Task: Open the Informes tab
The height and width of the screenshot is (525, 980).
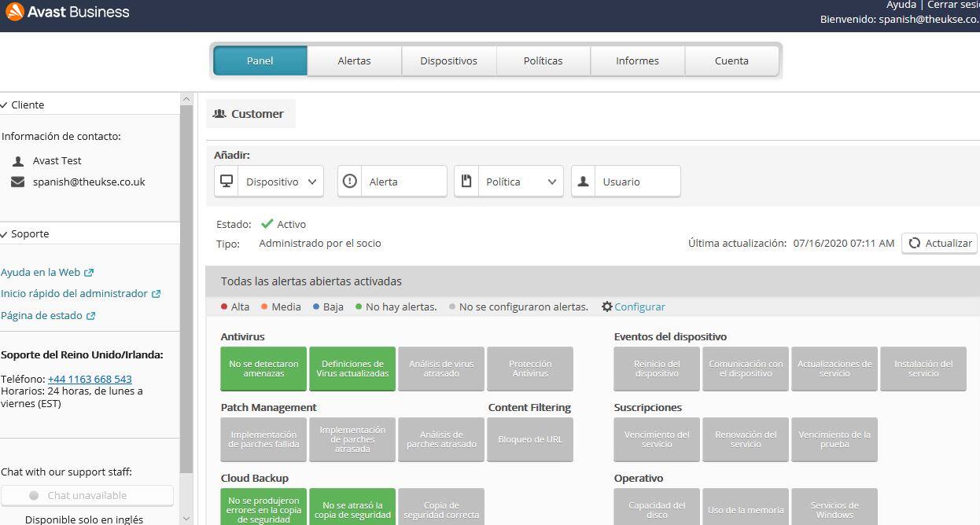Action: (637, 61)
